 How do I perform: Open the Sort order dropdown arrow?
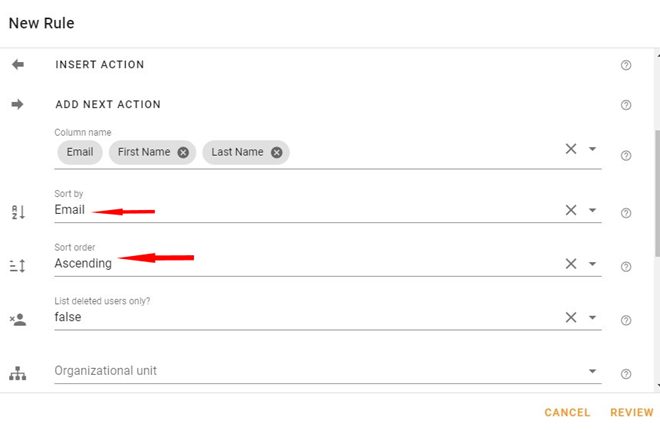(592, 264)
